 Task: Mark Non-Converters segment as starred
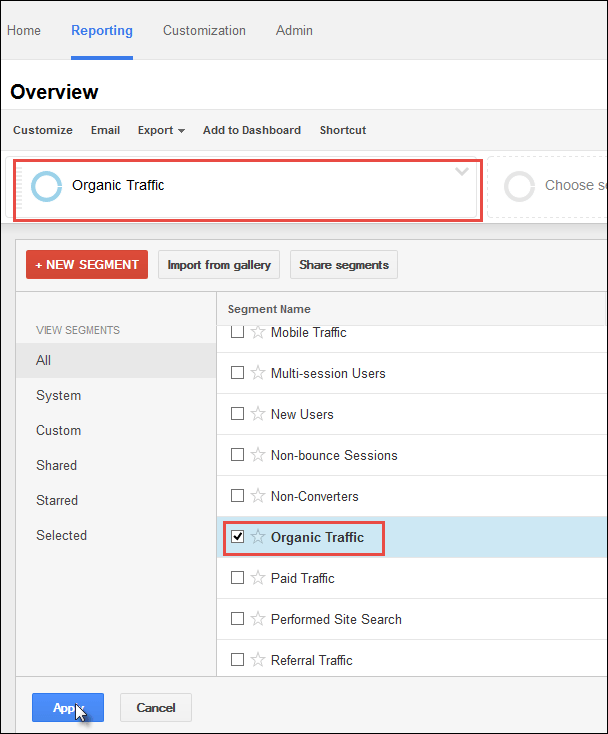click(258, 496)
